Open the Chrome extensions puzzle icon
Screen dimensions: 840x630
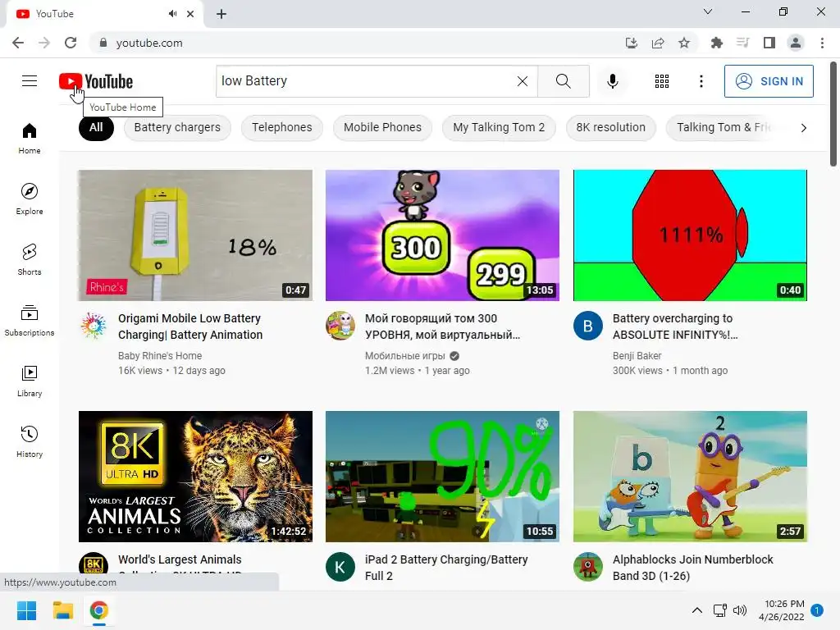coord(716,43)
